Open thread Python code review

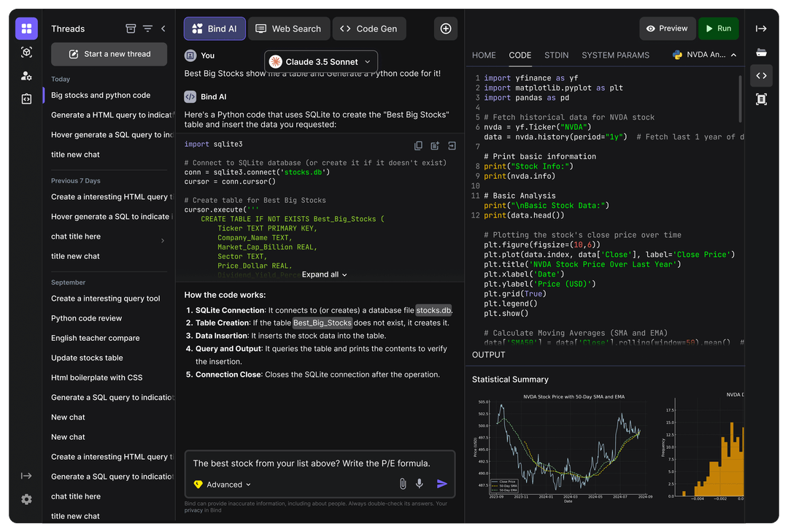[x=86, y=318]
